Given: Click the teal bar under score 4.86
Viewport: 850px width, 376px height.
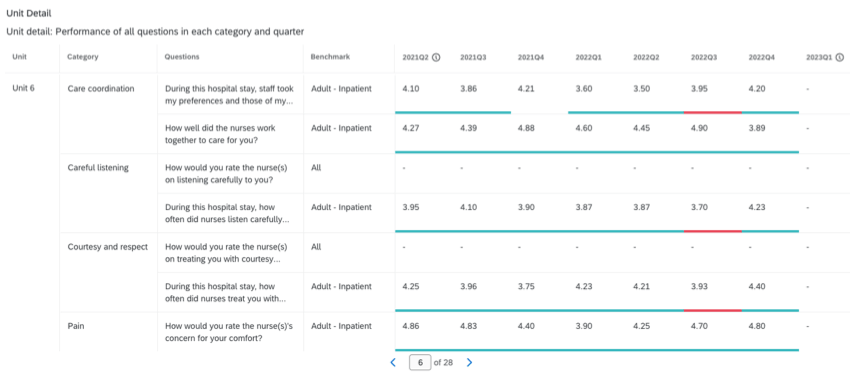Looking at the screenshot, I should [597, 350].
